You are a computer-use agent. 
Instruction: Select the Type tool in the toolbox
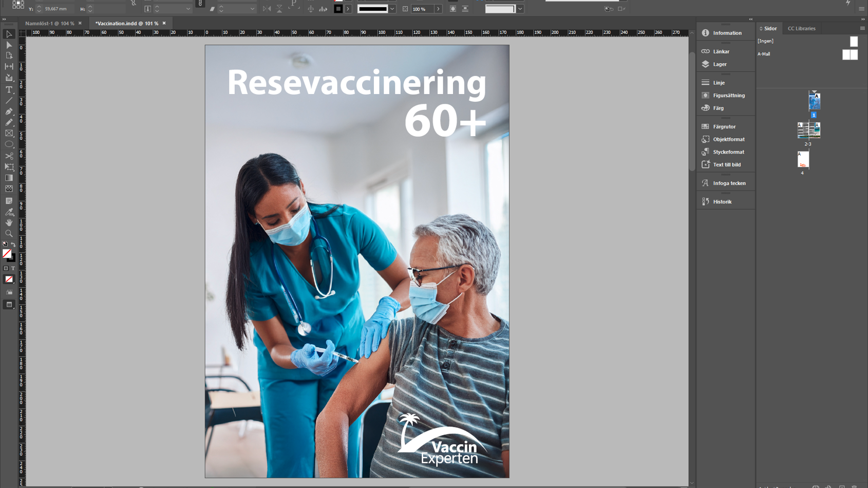click(9, 89)
